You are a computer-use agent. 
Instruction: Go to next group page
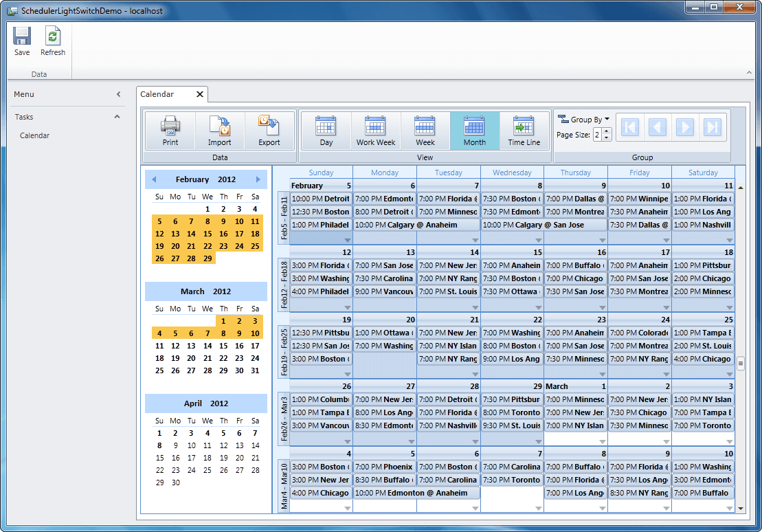point(685,127)
